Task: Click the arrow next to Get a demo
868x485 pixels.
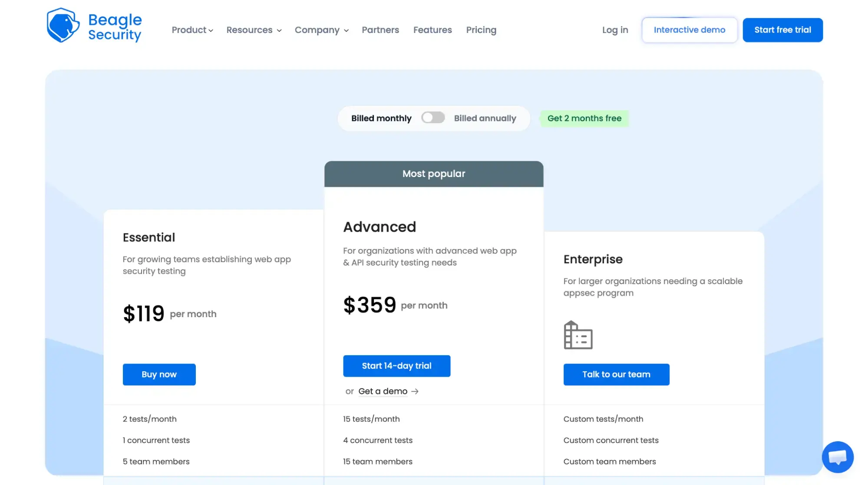Action: pyautogui.click(x=415, y=391)
